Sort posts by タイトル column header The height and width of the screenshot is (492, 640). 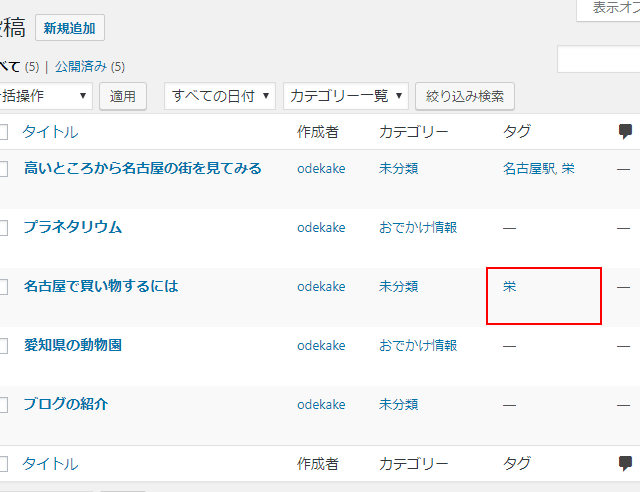click(x=50, y=131)
